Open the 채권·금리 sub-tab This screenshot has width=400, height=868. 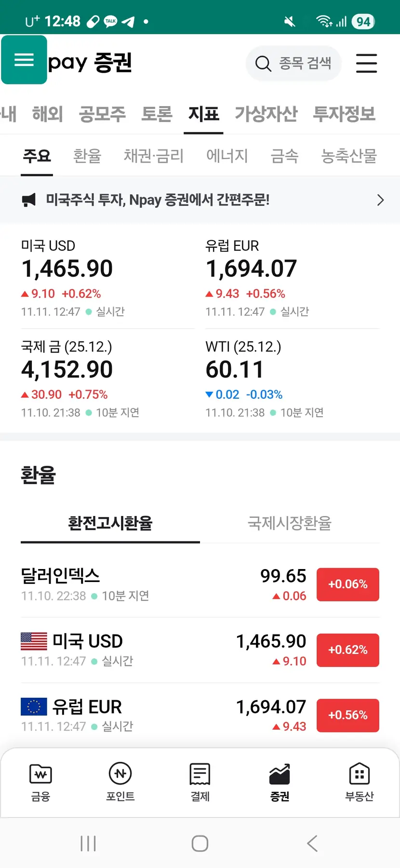[154, 156]
